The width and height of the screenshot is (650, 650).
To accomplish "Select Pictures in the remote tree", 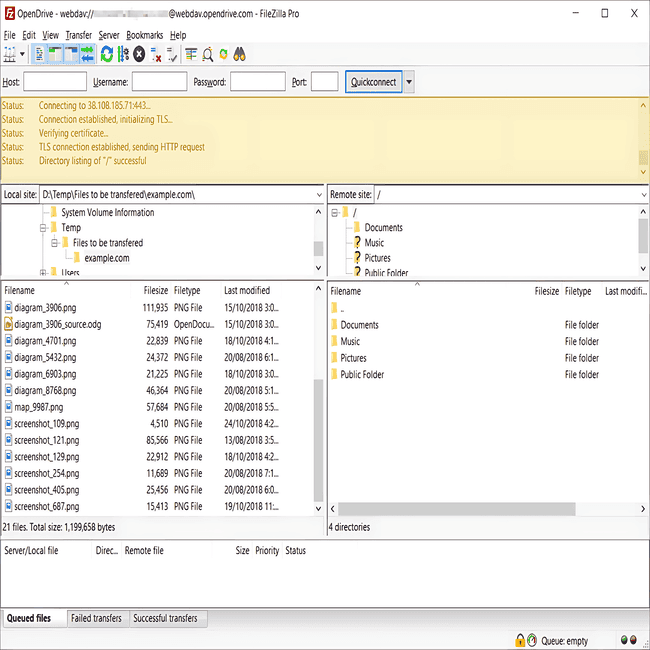I will 377,258.
